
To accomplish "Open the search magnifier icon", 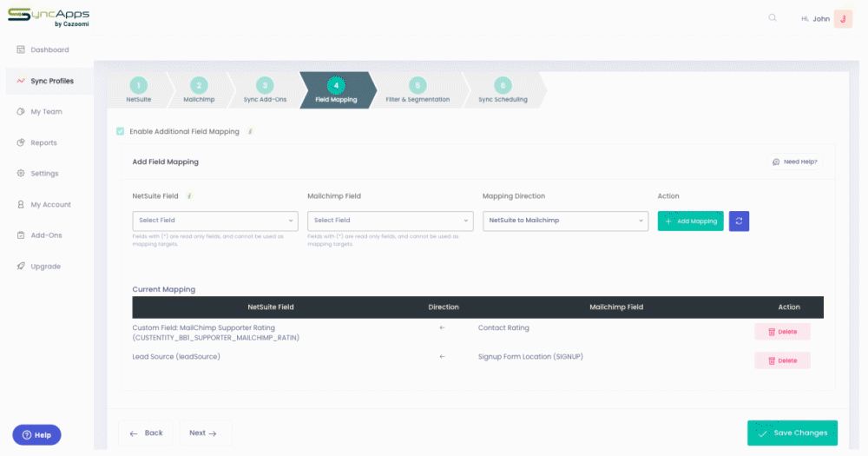I will [x=773, y=17].
